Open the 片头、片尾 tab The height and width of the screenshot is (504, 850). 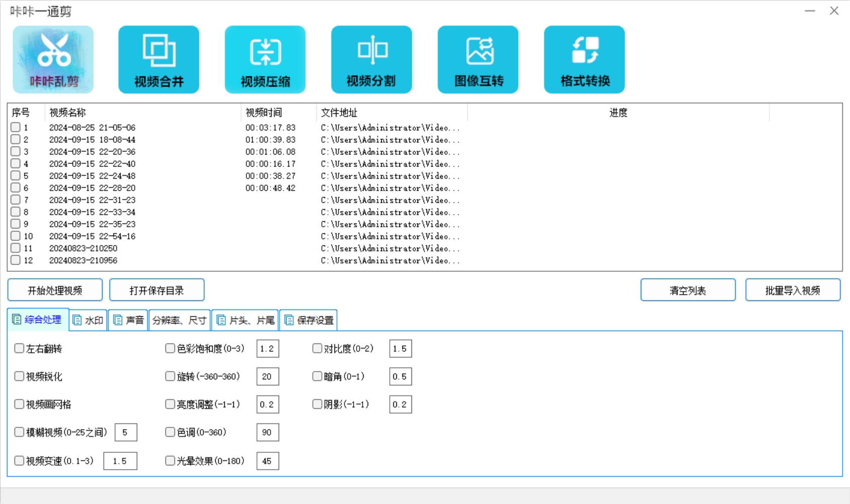(245, 320)
